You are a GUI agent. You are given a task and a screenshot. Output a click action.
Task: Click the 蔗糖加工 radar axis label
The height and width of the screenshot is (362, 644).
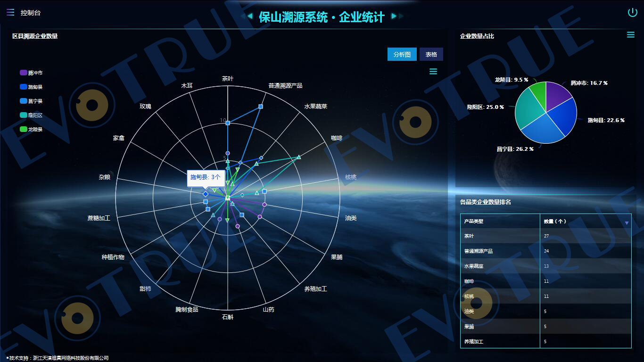tap(99, 218)
